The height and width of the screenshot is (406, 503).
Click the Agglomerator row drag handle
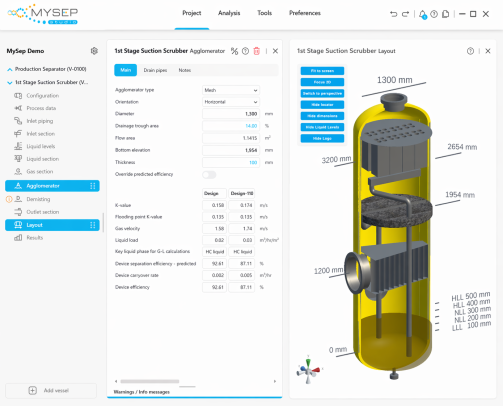[x=93, y=186]
